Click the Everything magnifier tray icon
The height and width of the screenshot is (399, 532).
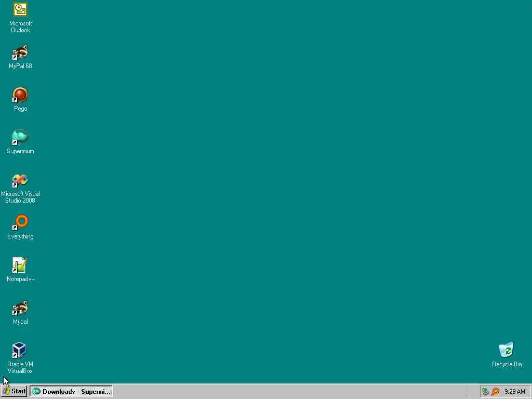pos(495,392)
